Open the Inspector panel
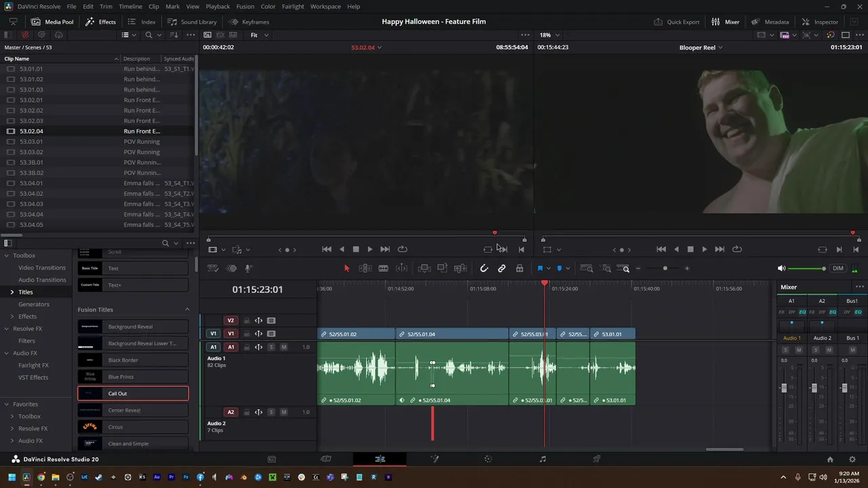 tap(819, 22)
